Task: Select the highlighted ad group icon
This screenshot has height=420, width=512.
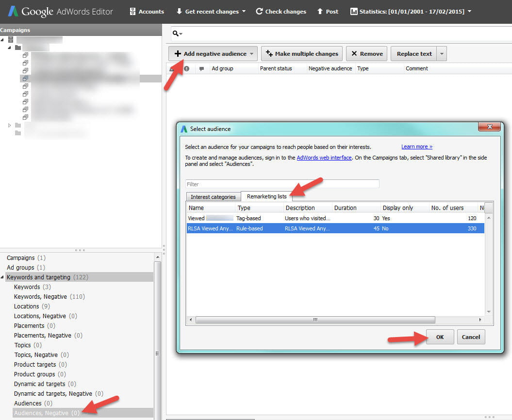Action: 25,78
